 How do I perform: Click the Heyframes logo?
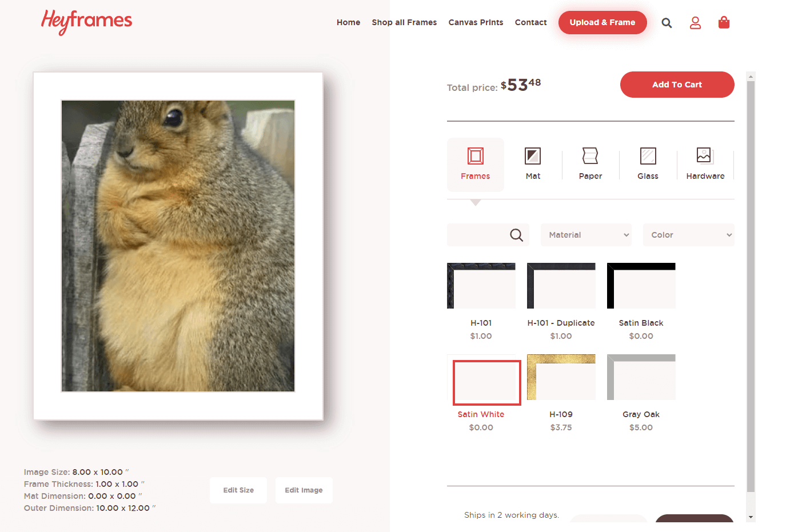tap(86, 21)
